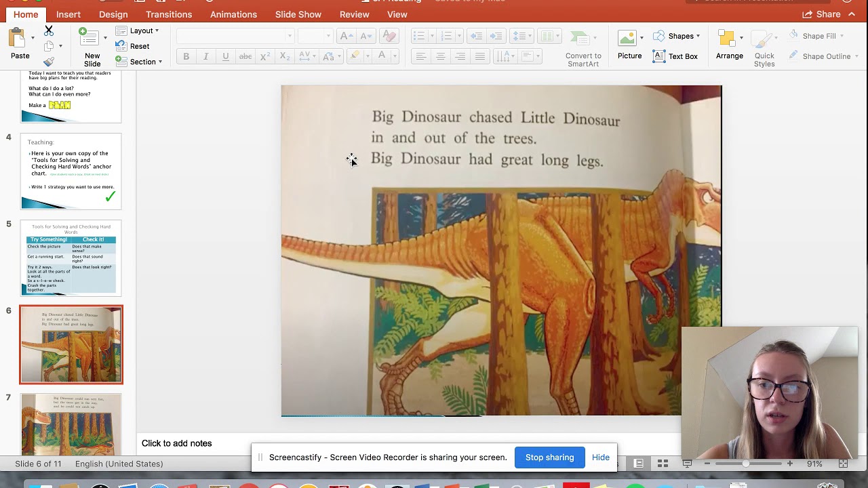Adjust the zoom slider handle

[x=745, y=464]
